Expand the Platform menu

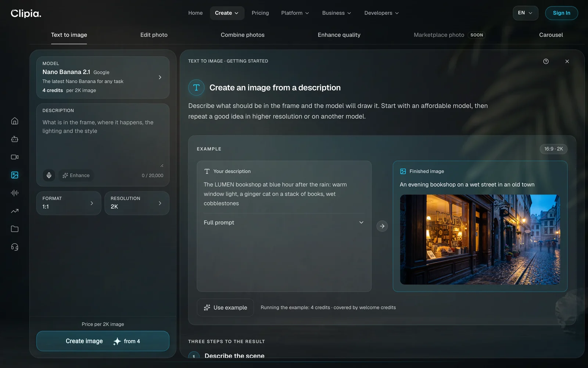(x=295, y=13)
